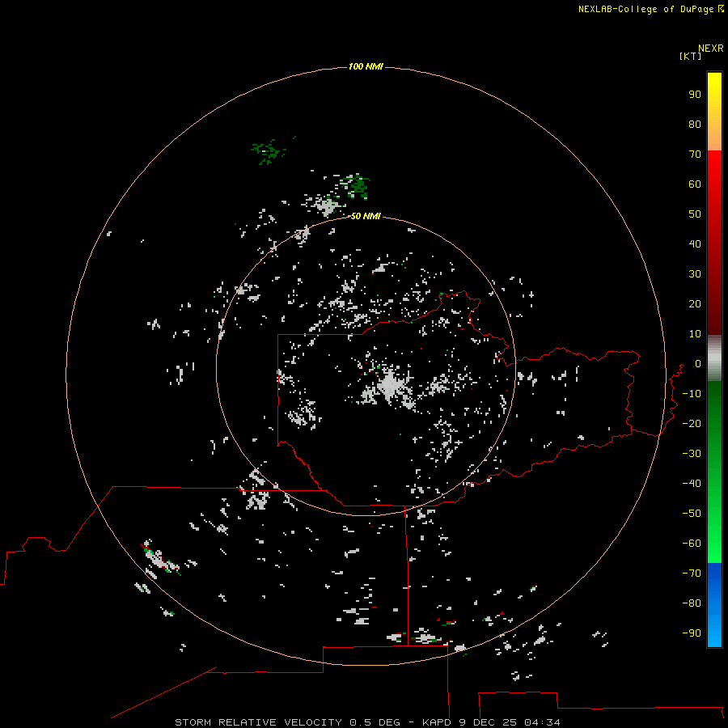Click the -10 value on the velocity scale
Image resolution: width=728 pixels, height=728 pixels.
(x=692, y=394)
